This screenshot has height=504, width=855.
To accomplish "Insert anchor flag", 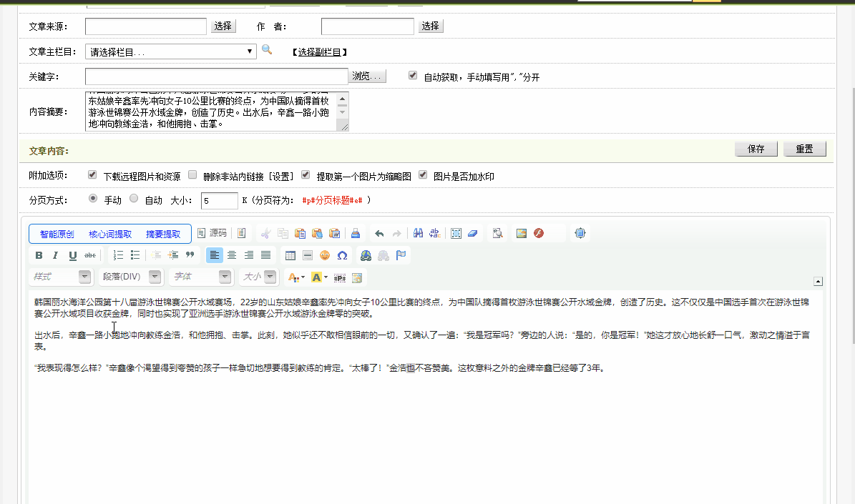I will tap(401, 255).
